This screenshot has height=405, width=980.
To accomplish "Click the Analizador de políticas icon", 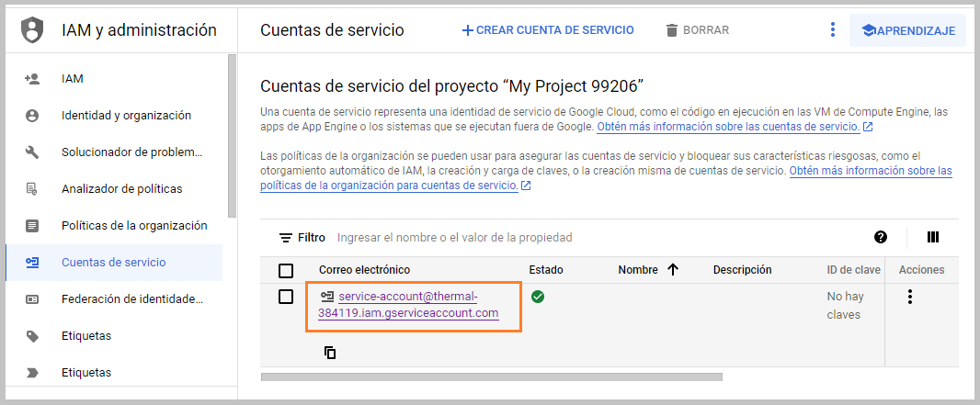I will point(32,188).
